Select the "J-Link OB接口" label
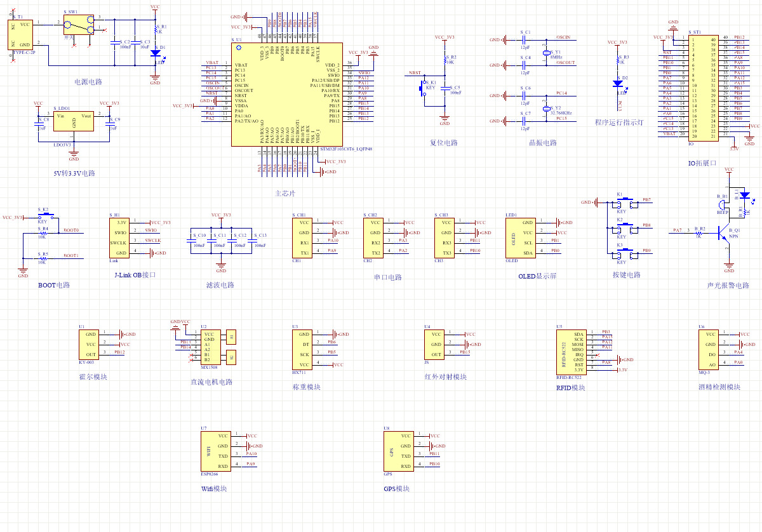This screenshot has width=762, height=532. [x=135, y=275]
